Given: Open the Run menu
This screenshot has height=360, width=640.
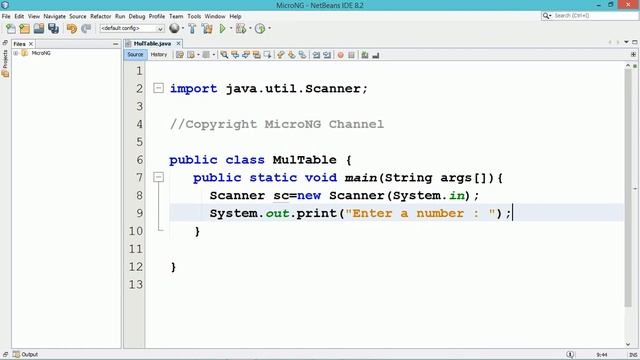Looking at the screenshot, I should [120, 16].
